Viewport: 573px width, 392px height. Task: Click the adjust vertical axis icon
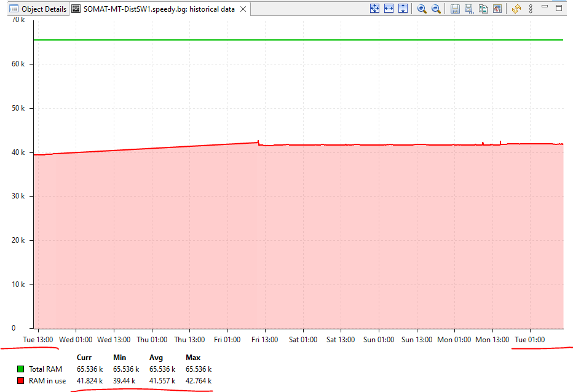403,9
